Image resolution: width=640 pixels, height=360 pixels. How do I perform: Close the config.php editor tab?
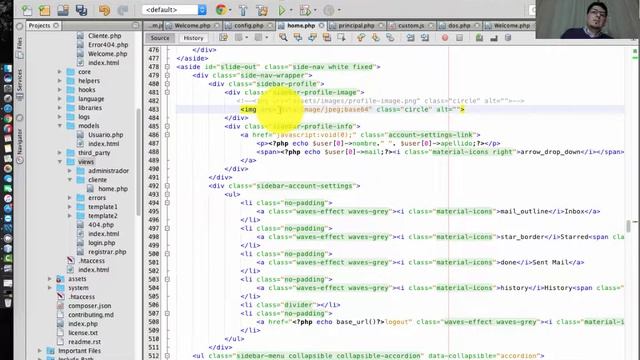click(270, 26)
